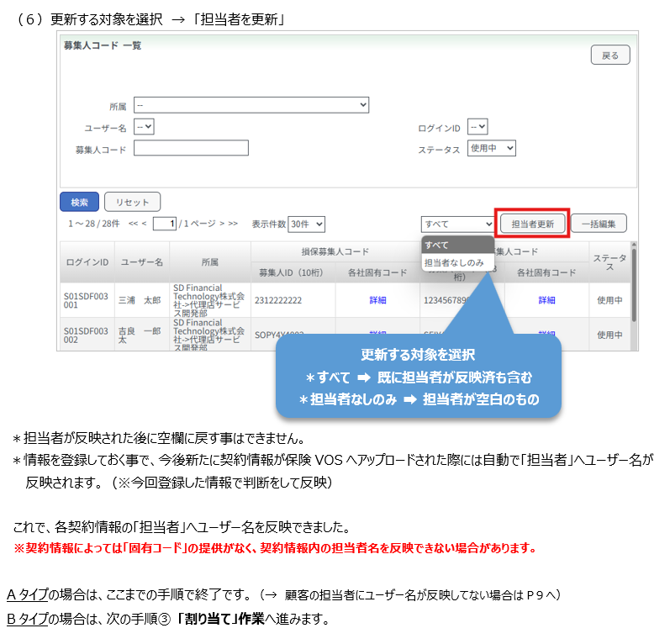Click the 戻る back button
Image resolution: width=670 pixels, height=644 pixels.
[x=609, y=55]
